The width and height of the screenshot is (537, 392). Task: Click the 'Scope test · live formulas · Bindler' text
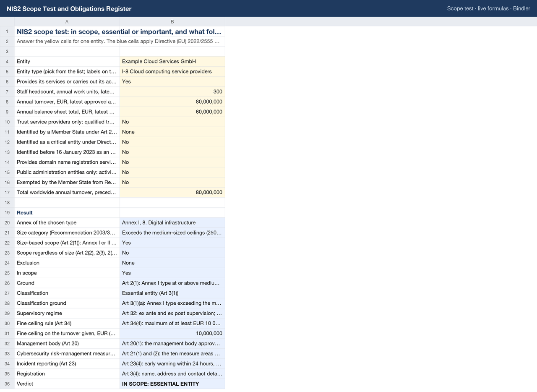tap(489, 8)
